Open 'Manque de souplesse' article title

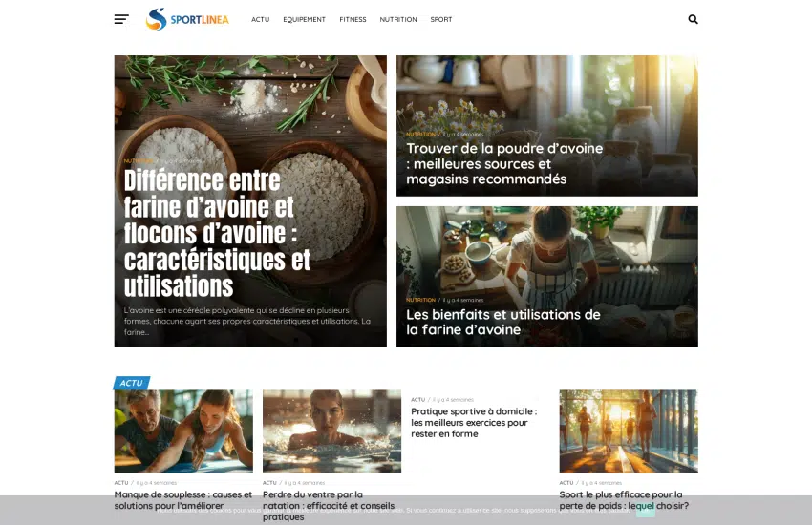click(183, 499)
